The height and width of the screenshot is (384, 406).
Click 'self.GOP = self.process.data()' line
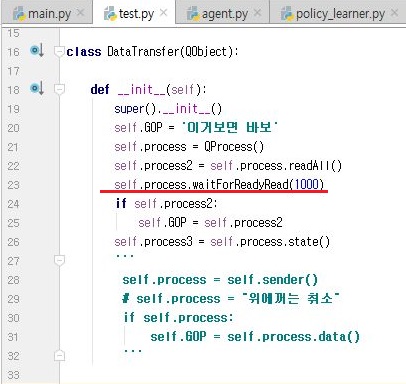[255, 337]
